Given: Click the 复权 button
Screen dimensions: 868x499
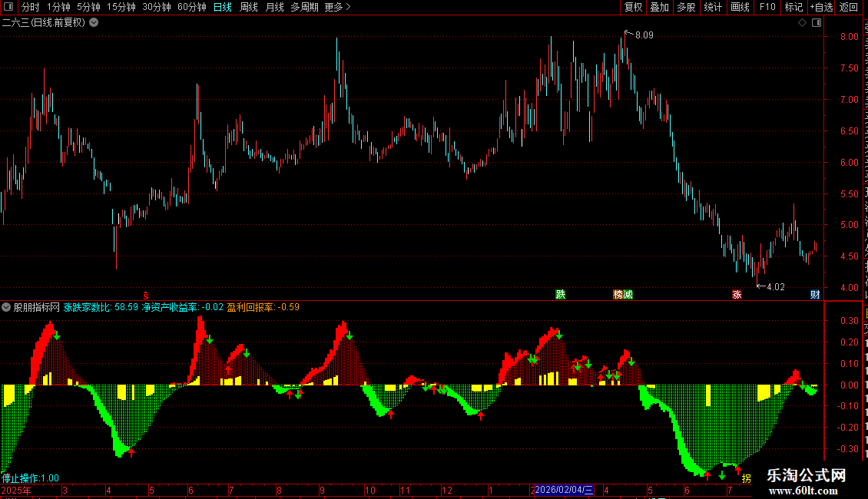Looking at the screenshot, I should click(633, 7).
